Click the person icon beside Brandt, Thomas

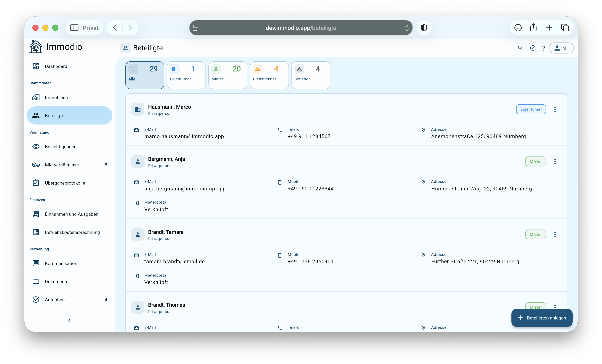point(138,307)
